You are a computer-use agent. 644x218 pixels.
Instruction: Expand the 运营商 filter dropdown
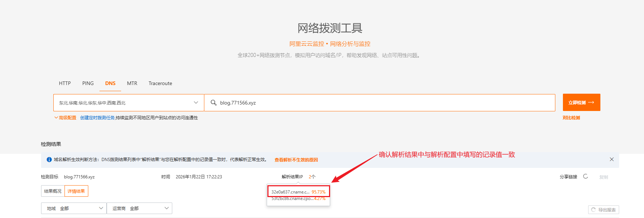pyautogui.click(x=139, y=208)
